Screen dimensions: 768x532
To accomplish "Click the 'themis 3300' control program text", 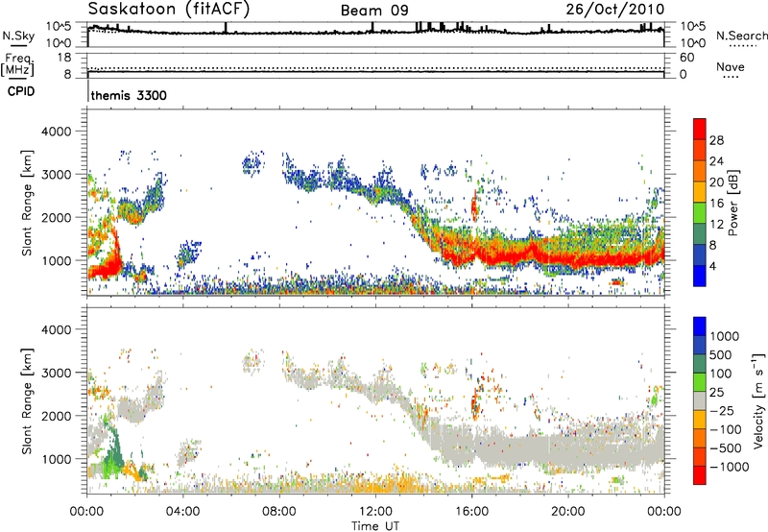I will coord(129,95).
